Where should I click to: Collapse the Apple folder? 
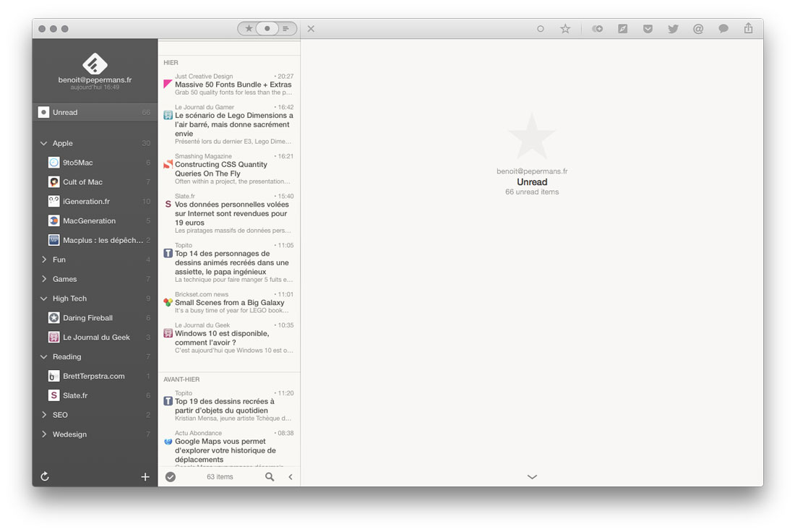pos(43,144)
